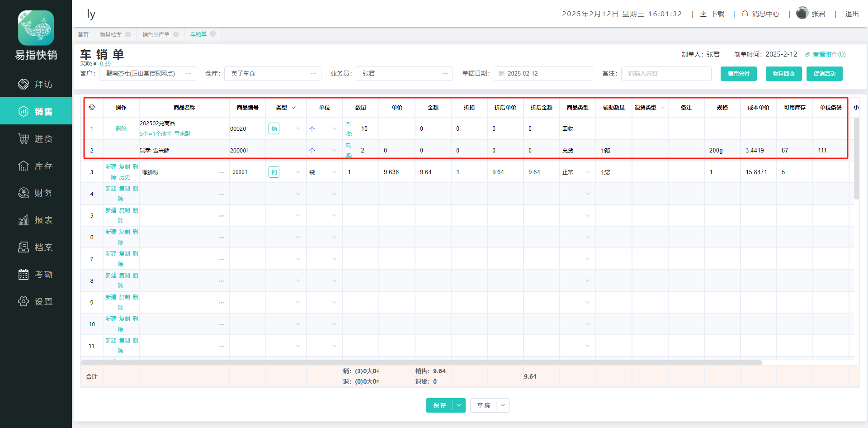Click the table column settings gear icon

coord(92,107)
